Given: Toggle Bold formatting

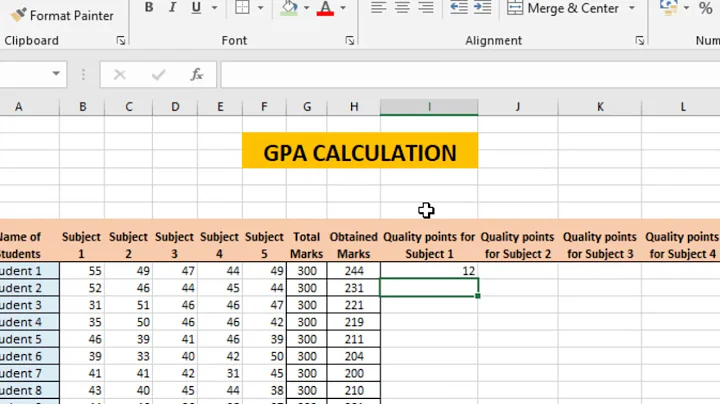Looking at the screenshot, I should (149, 7).
